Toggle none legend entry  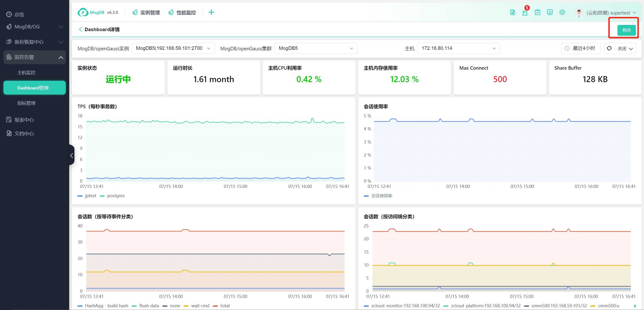171,306
